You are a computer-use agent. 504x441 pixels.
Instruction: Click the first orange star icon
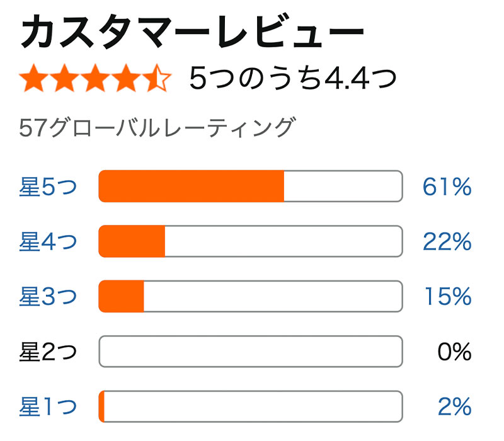click(35, 79)
